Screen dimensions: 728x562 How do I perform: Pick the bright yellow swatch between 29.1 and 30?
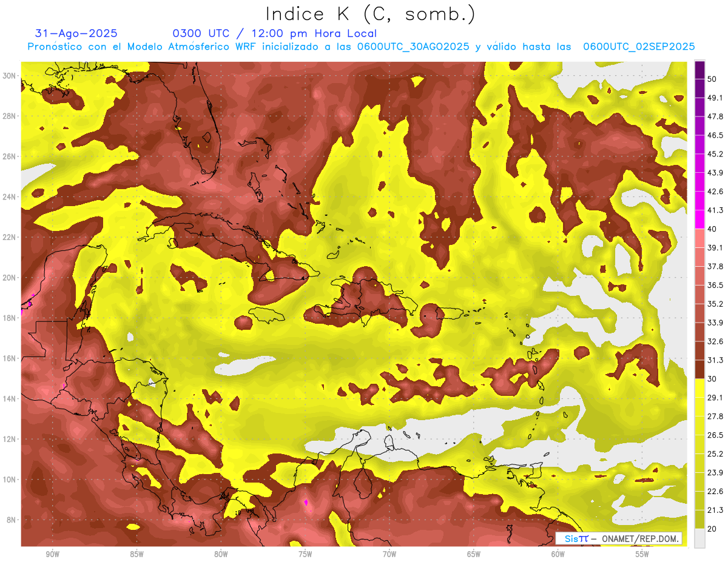click(699, 388)
